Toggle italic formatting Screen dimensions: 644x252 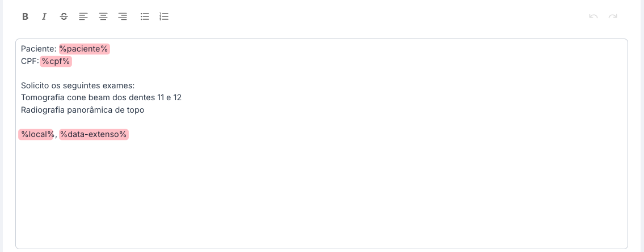[44, 16]
